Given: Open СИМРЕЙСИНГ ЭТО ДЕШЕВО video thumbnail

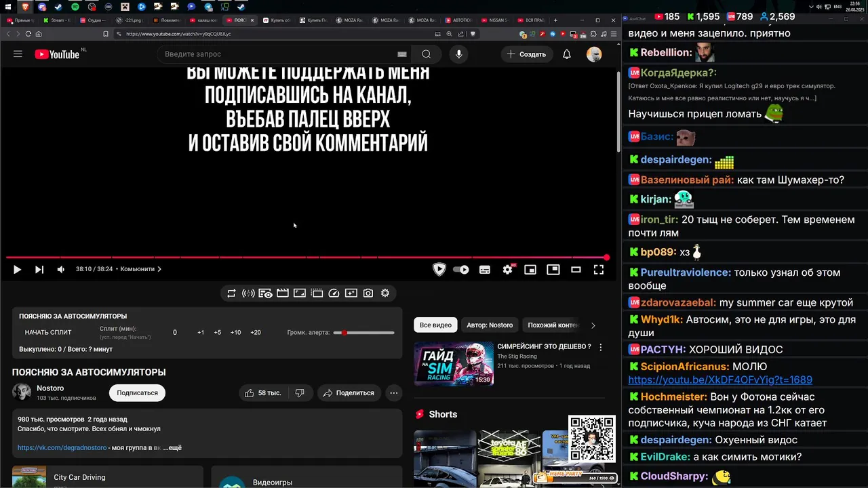Looking at the screenshot, I should click(x=454, y=363).
